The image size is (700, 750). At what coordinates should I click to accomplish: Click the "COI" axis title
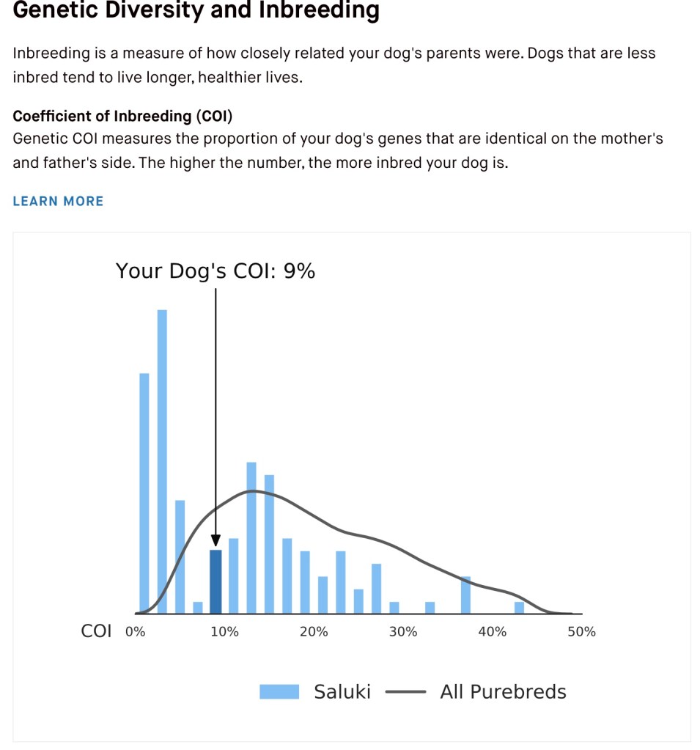click(x=96, y=631)
